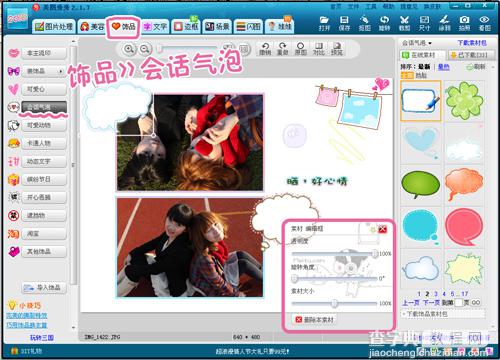Switch to the 在线素材 tab

tap(423, 55)
